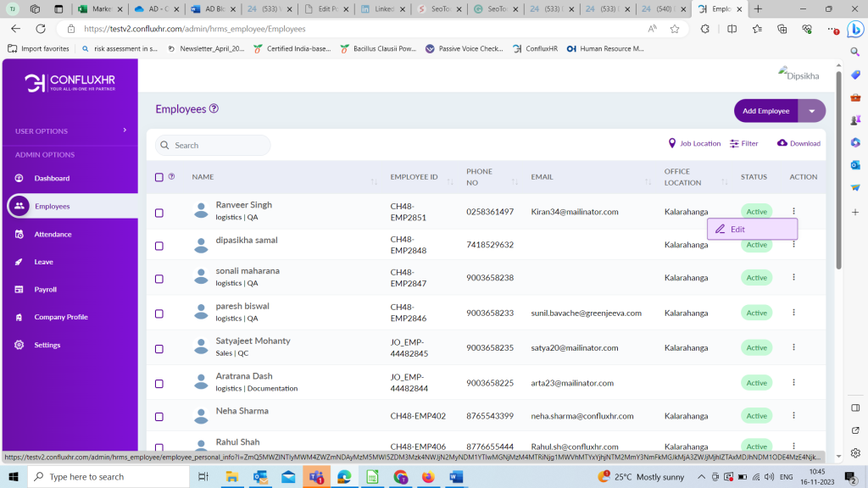Open three-dot action menu for sonali maharana
868x488 pixels.
[793, 277]
